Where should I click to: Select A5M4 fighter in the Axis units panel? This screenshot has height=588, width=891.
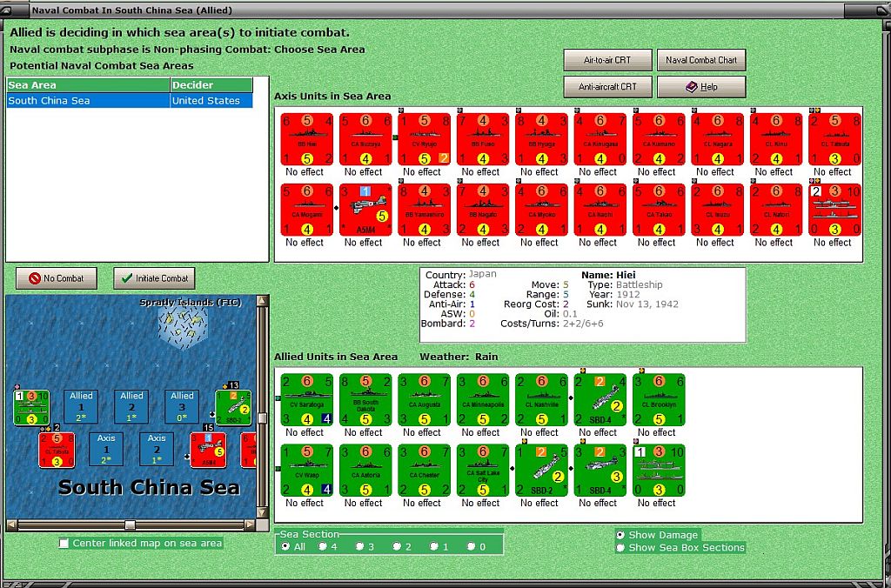(x=365, y=210)
